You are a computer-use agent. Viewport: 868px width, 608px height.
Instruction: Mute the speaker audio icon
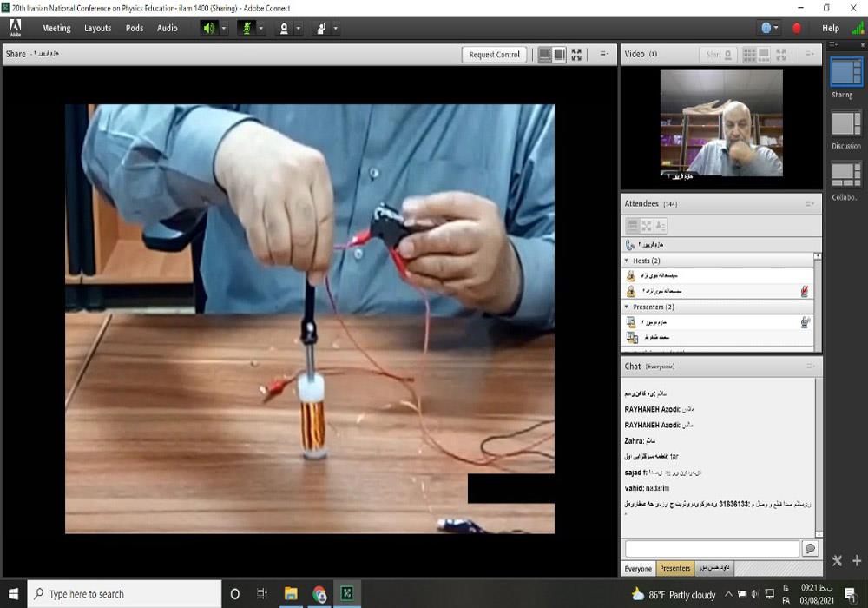coord(208,28)
